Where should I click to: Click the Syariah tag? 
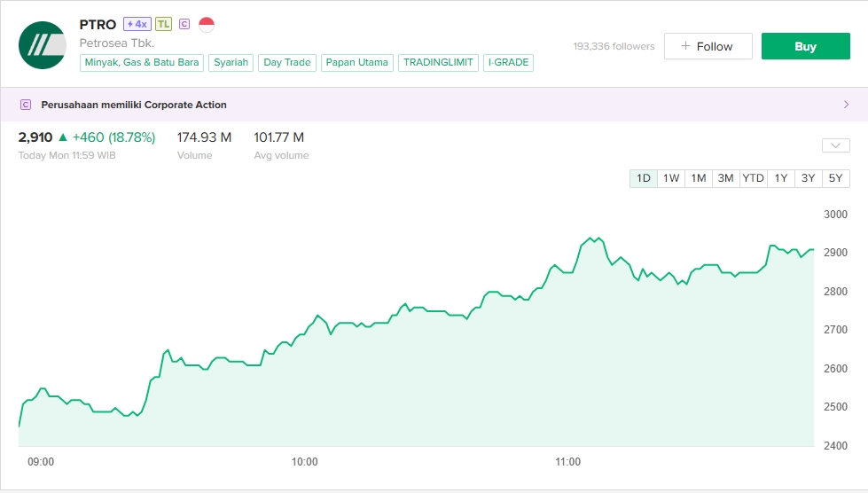coord(231,63)
